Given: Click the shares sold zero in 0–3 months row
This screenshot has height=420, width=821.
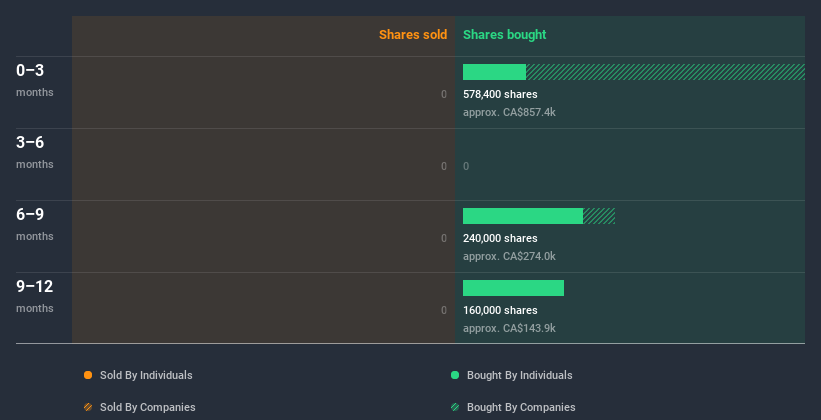Looking at the screenshot, I should [x=444, y=94].
